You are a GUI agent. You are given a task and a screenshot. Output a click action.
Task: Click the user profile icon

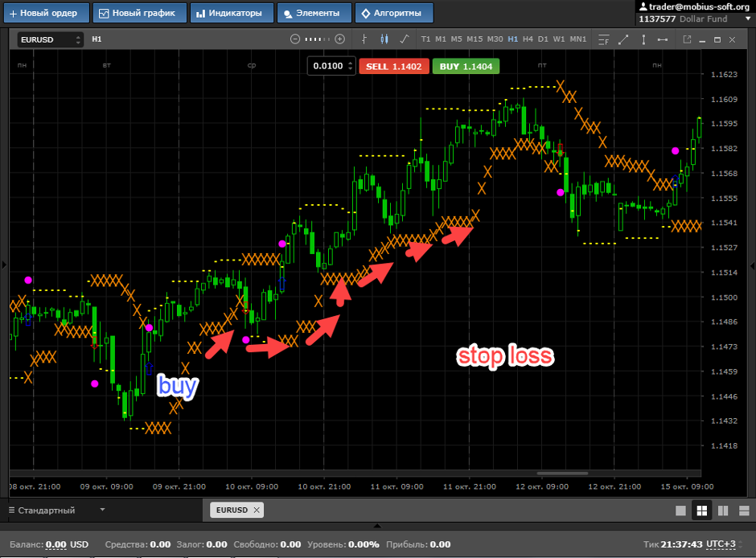tap(643, 6)
